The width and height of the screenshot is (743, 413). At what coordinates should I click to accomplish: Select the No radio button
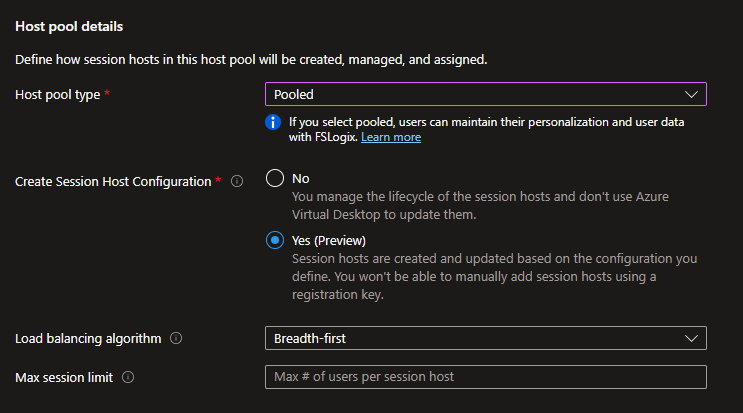tap(275, 178)
